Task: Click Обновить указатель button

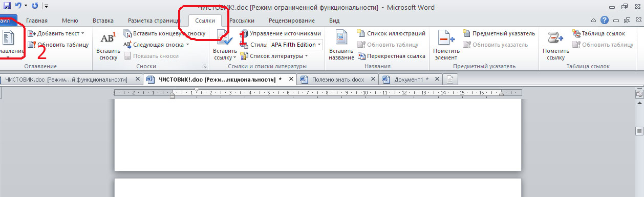Action: tap(495, 45)
